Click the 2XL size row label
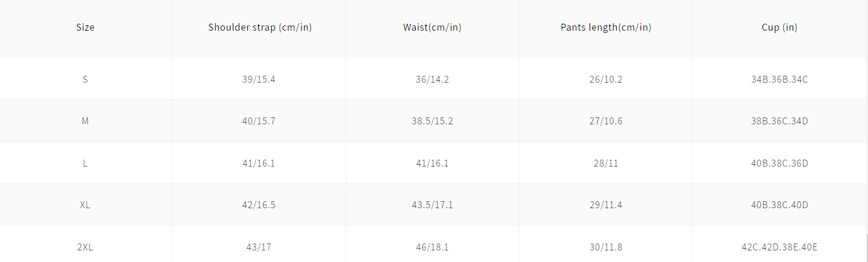 point(85,247)
